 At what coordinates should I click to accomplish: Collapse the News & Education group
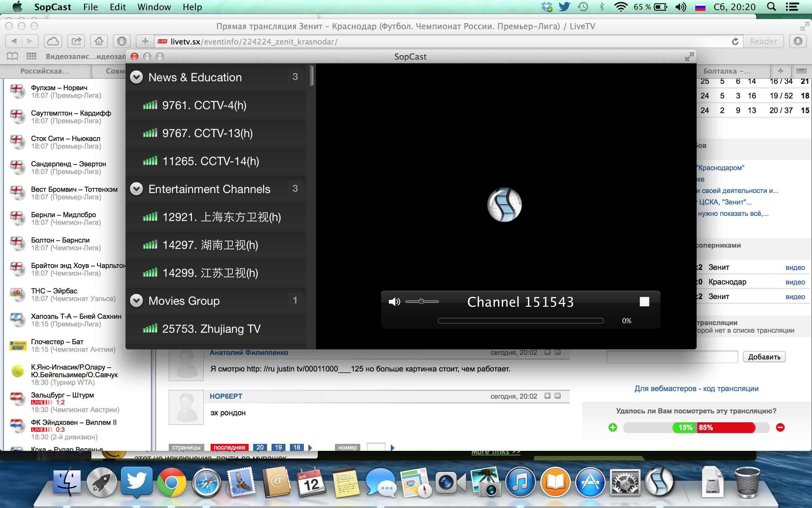click(x=136, y=77)
